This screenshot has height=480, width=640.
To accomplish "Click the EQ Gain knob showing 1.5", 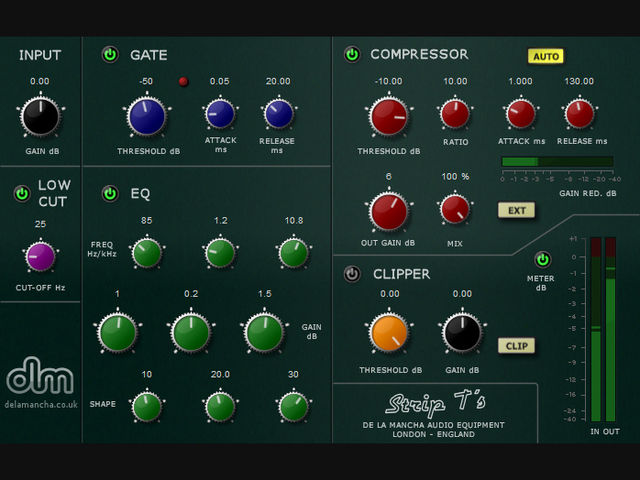I will (x=264, y=332).
